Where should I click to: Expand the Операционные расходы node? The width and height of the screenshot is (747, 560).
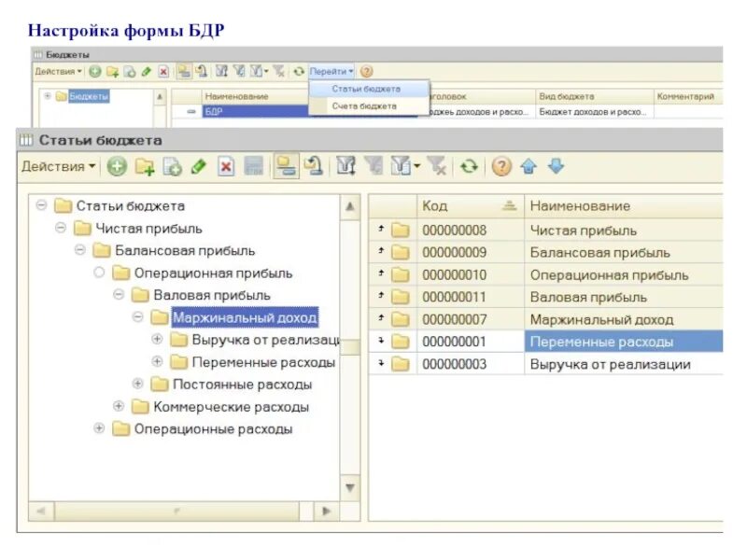coord(99,428)
